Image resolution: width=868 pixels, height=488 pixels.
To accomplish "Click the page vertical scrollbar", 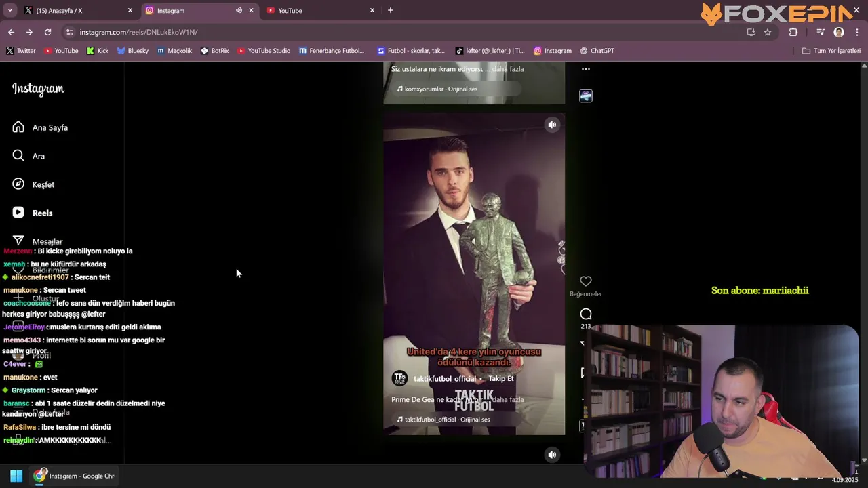I will pyautogui.click(x=864, y=263).
